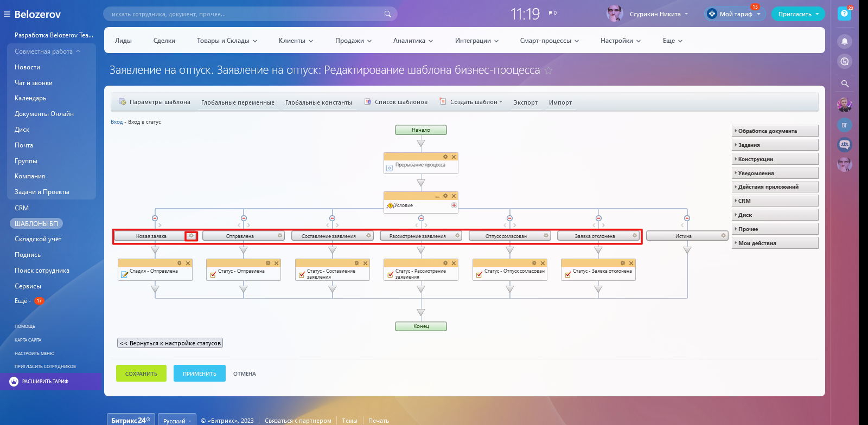Remove the branch above Новая заявка

point(155,218)
